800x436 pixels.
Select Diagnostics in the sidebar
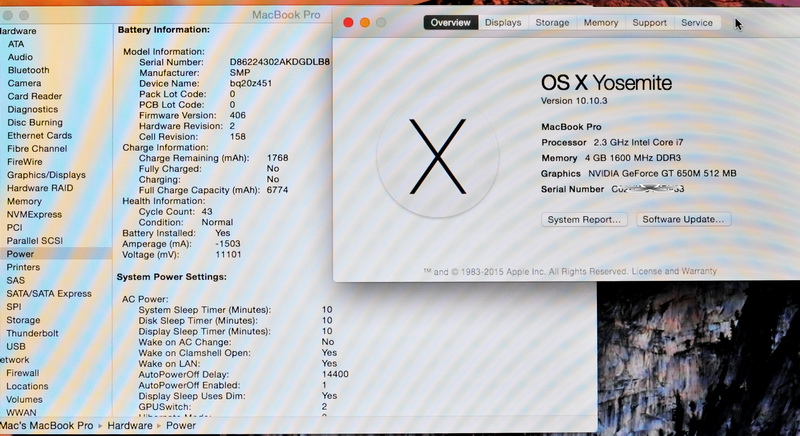pyautogui.click(x=32, y=109)
